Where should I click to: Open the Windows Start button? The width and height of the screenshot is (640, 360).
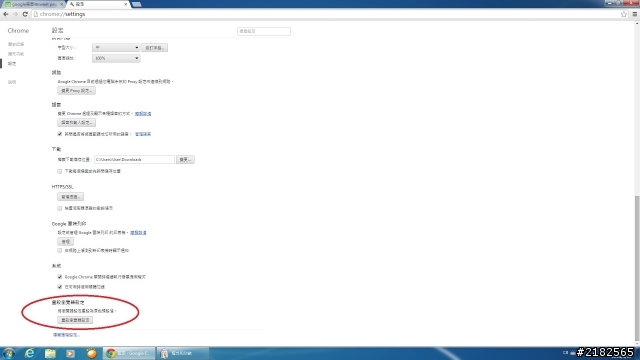pyautogui.click(x=9, y=353)
